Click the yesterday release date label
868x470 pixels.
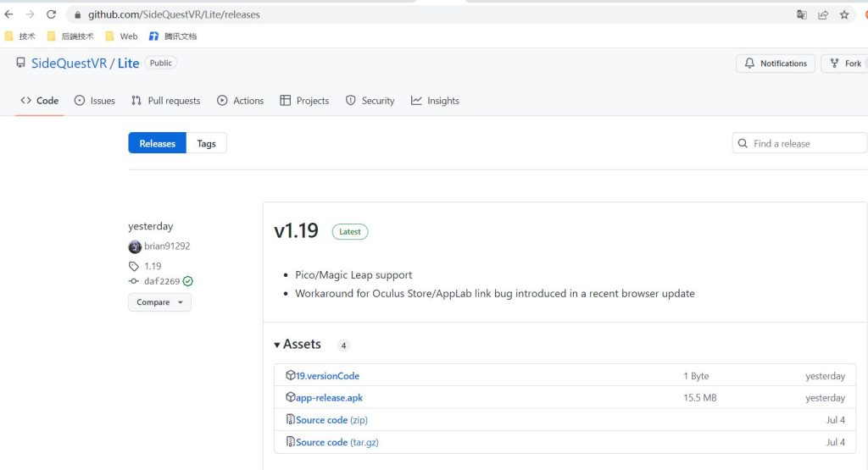[x=151, y=226]
